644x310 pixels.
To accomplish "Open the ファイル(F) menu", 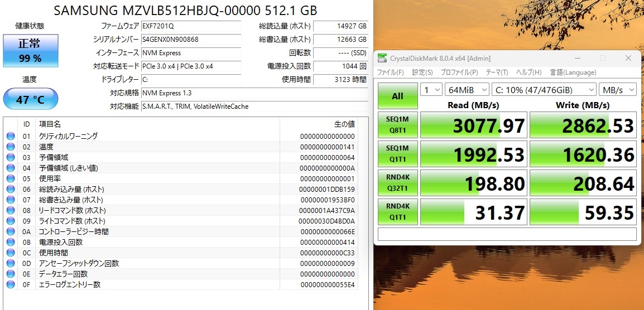I will click(x=390, y=72).
